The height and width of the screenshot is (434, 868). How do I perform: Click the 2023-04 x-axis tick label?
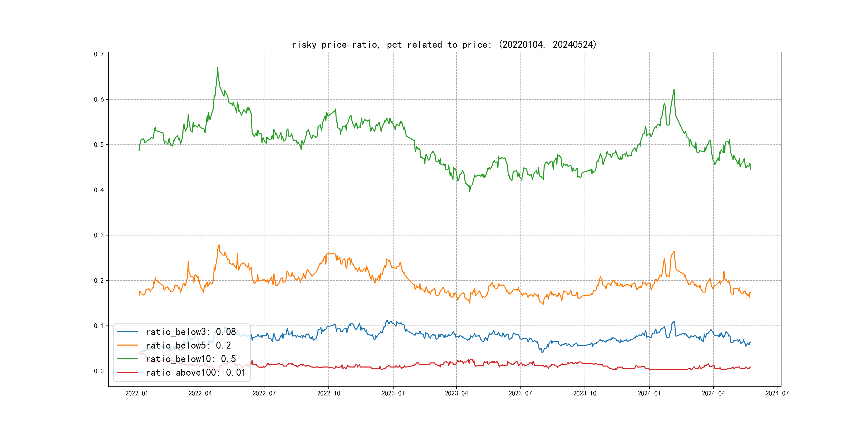[x=456, y=393]
